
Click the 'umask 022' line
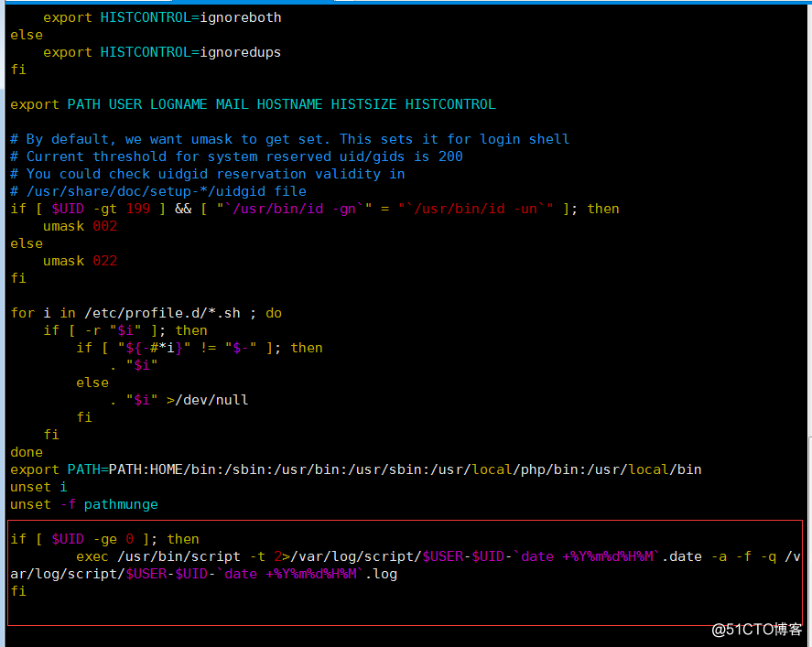pyautogui.click(x=81, y=261)
